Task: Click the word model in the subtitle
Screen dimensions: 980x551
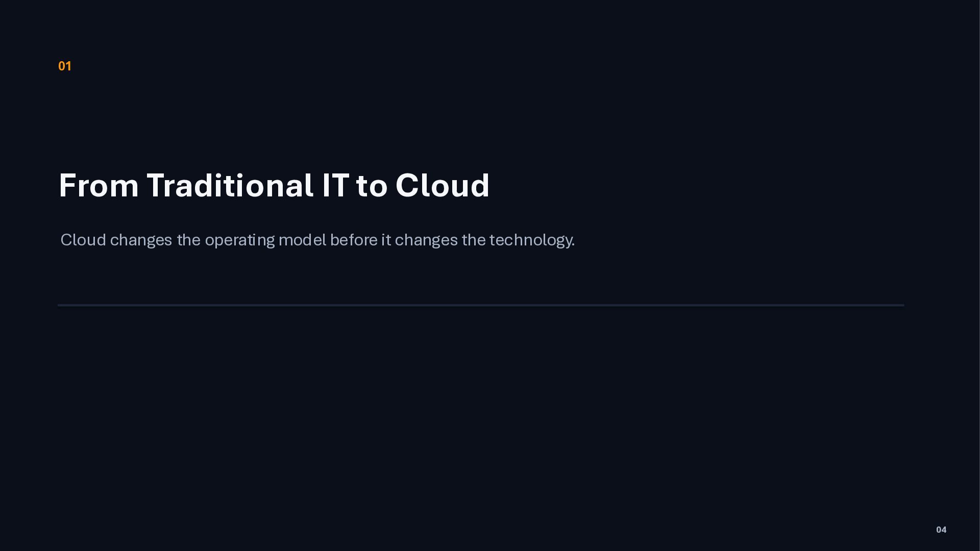Action: 302,240
